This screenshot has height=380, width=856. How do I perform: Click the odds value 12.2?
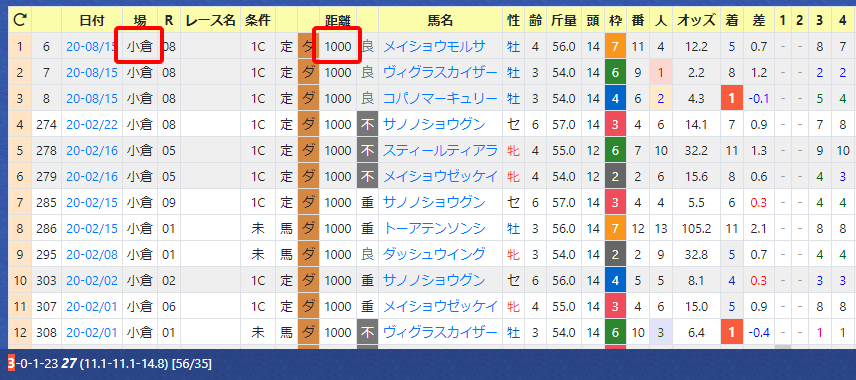click(x=696, y=47)
